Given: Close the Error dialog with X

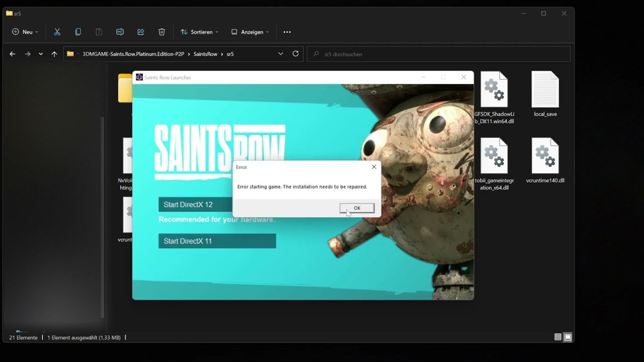Looking at the screenshot, I should pos(374,167).
